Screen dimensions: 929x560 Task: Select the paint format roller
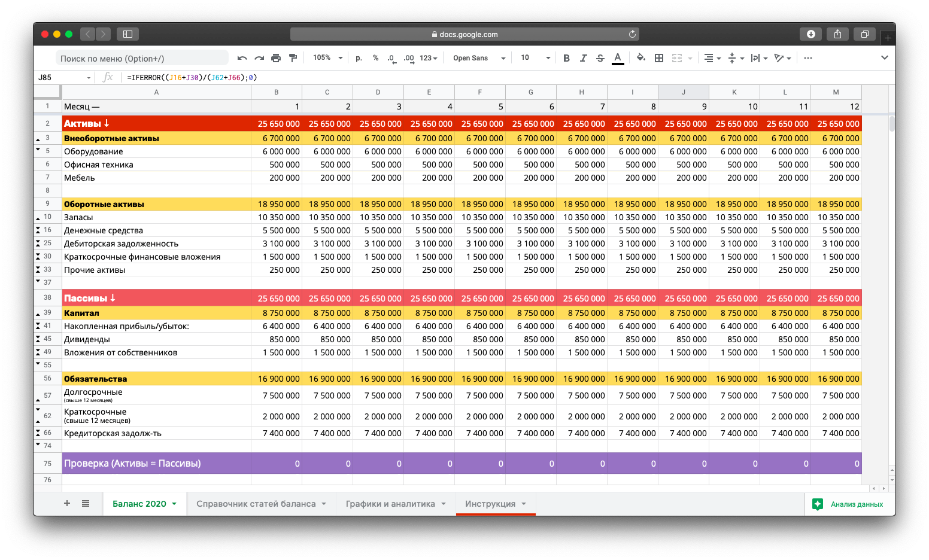pos(293,58)
